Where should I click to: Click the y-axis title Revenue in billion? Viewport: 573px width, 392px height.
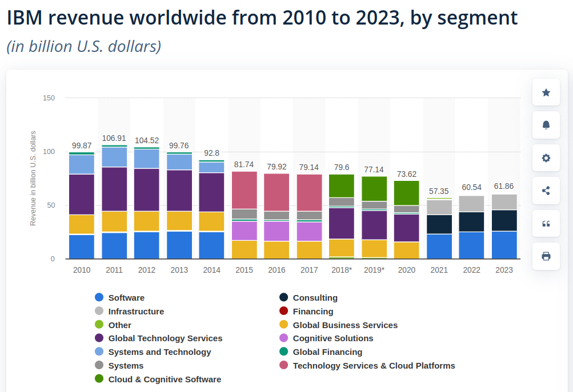33,178
